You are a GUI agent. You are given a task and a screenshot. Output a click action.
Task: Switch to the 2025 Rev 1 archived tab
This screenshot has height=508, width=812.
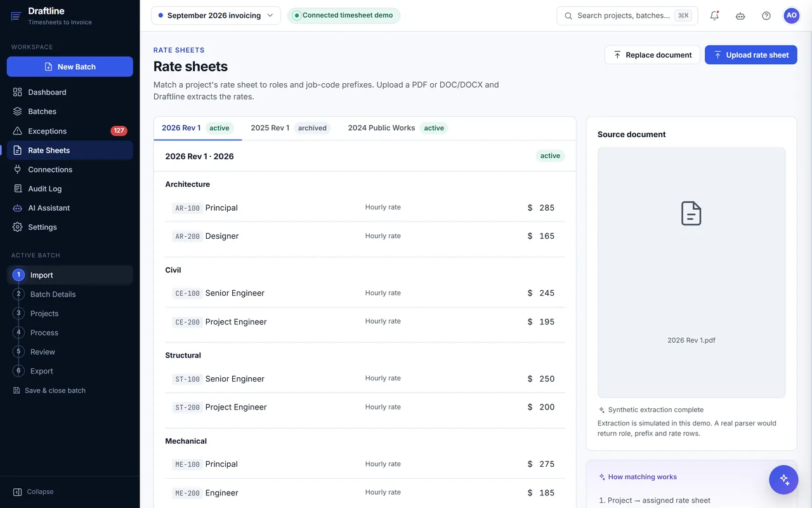pyautogui.click(x=291, y=128)
